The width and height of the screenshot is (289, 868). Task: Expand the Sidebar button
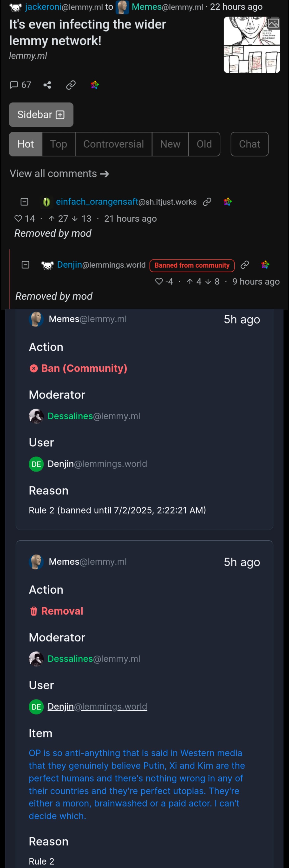(x=41, y=115)
